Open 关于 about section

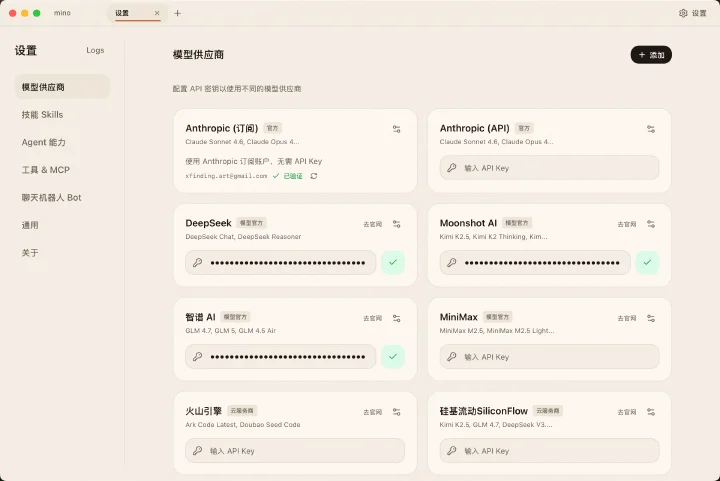[62, 252]
